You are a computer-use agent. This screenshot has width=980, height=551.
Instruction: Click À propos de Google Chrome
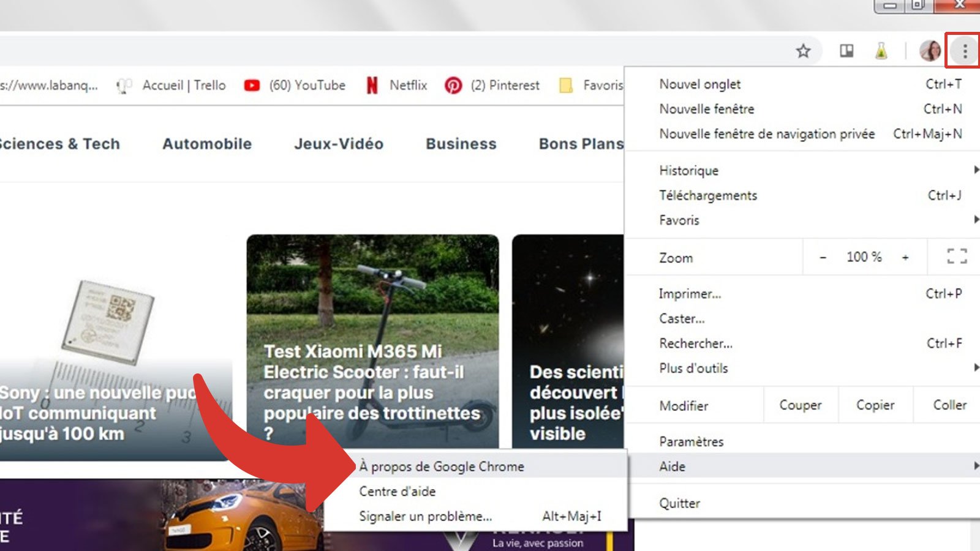point(442,466)
